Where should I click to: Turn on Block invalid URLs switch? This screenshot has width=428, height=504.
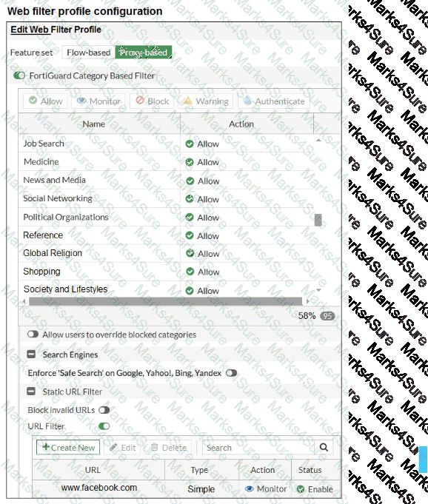click(x=104, y=410)
